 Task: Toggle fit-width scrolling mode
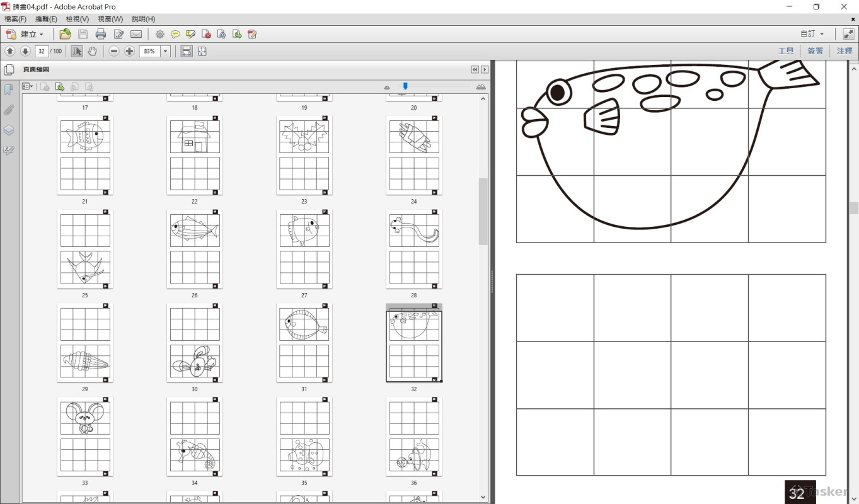(x=187, y=51)
